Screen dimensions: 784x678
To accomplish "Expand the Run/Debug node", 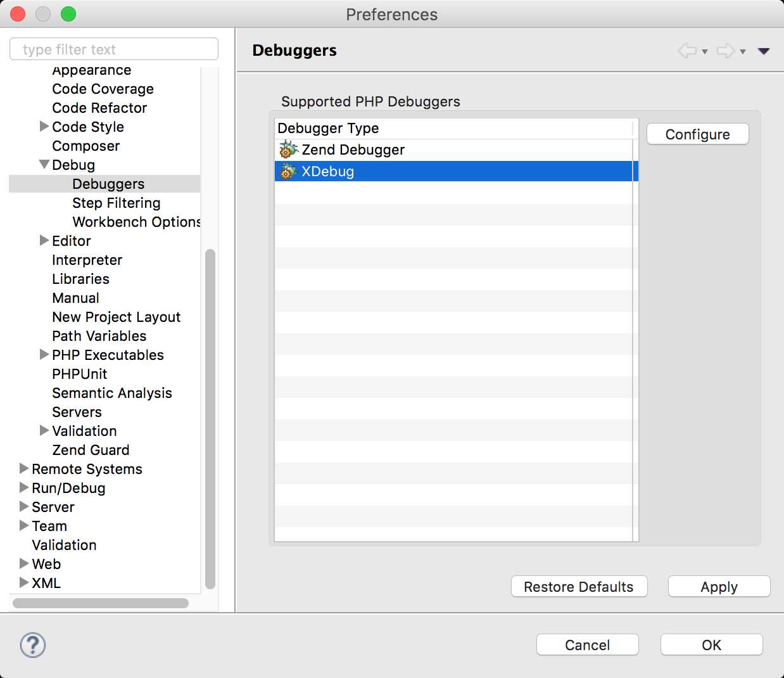I will click(24, 487).
